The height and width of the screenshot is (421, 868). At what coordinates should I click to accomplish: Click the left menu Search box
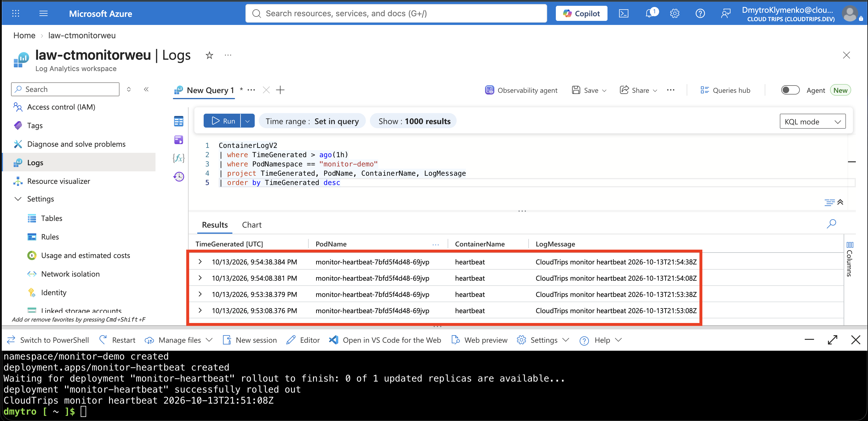click(65, 89)
